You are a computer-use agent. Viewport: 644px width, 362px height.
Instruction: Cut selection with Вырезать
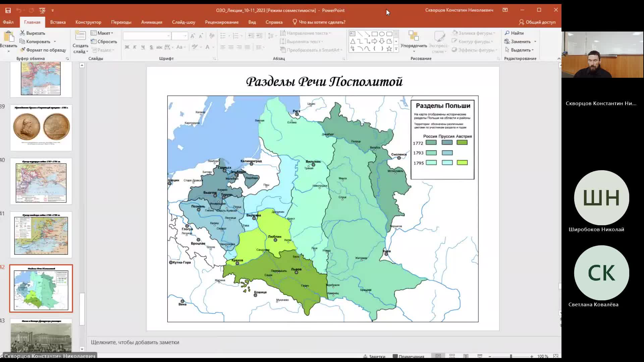33,33
